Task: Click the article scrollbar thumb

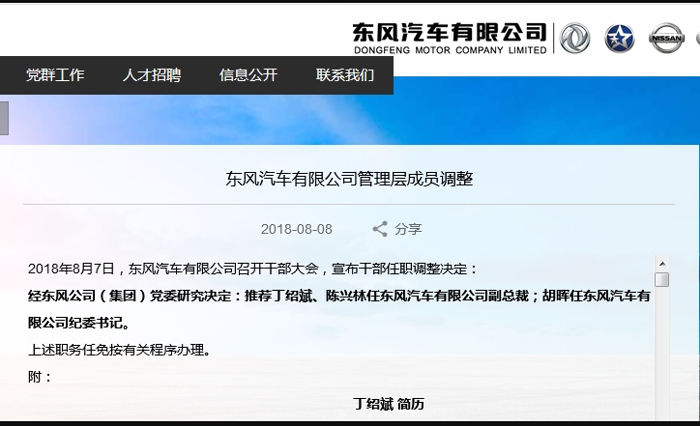Action: coord(662,280)
